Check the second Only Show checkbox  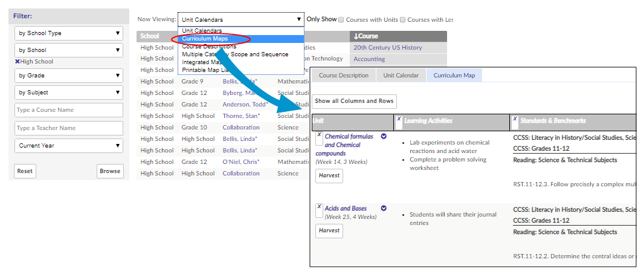point(402,19)
